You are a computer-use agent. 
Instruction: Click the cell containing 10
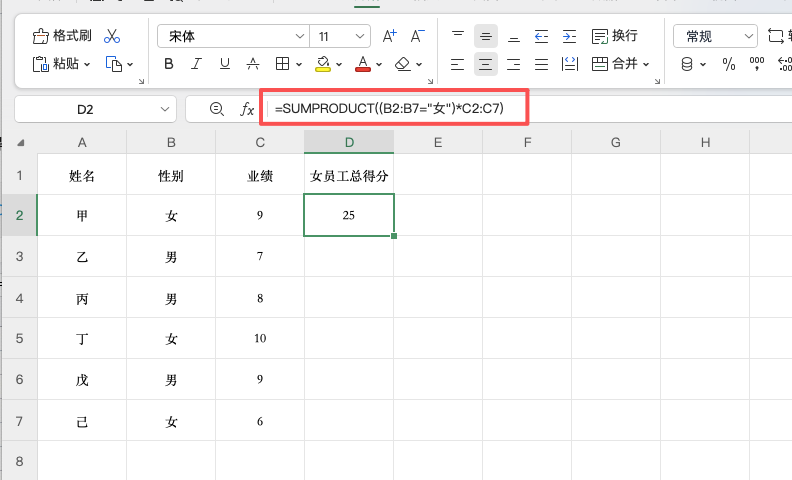260,338
